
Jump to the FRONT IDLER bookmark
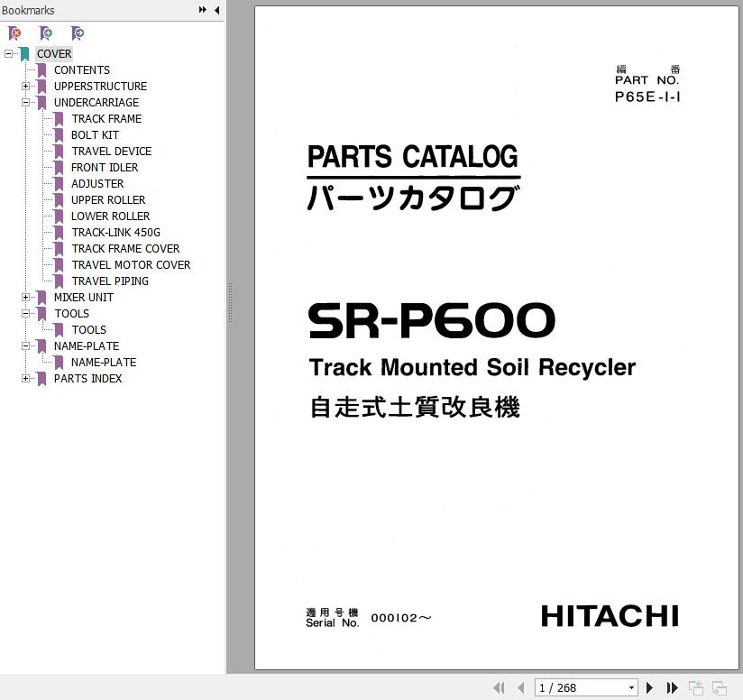click(105, 168)
